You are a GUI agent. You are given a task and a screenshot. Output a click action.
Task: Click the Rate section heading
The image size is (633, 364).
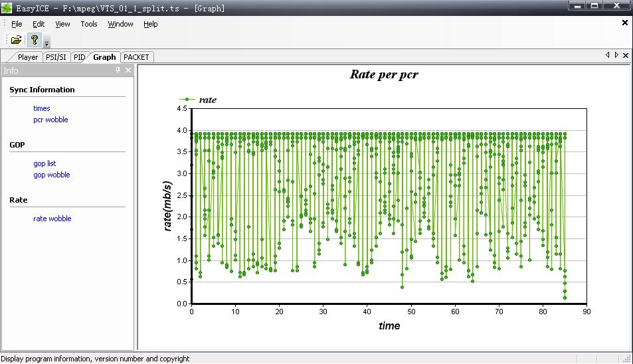[18, 200]
